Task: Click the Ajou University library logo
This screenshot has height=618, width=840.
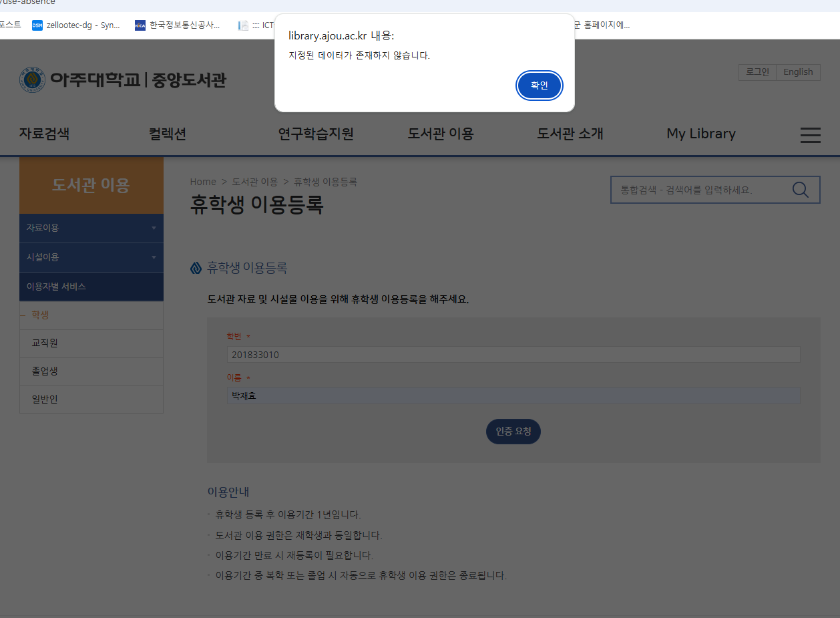Action: click(123, 80)
